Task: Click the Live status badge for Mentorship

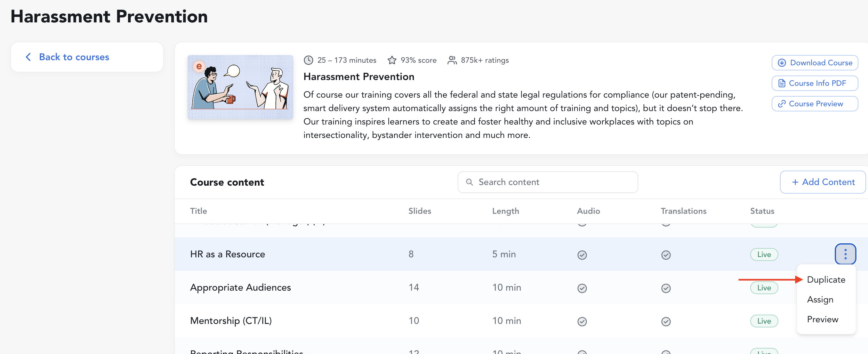Action: [x=764, y=321]
